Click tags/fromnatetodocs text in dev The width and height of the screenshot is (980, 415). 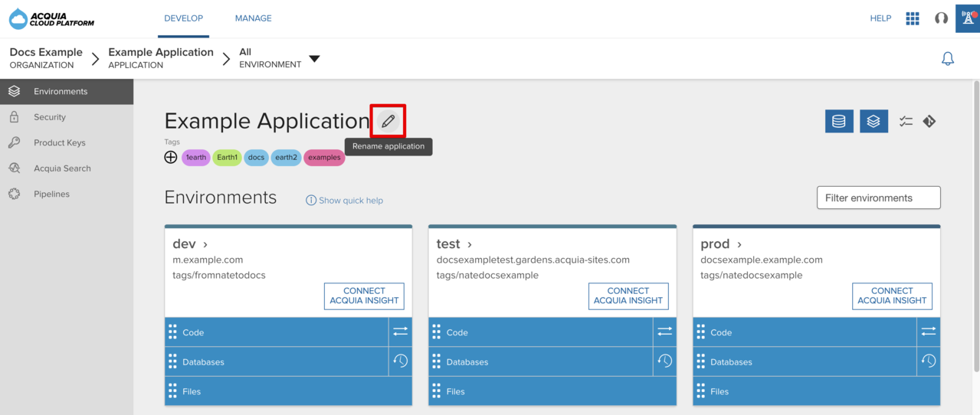[x=219, y=276]
